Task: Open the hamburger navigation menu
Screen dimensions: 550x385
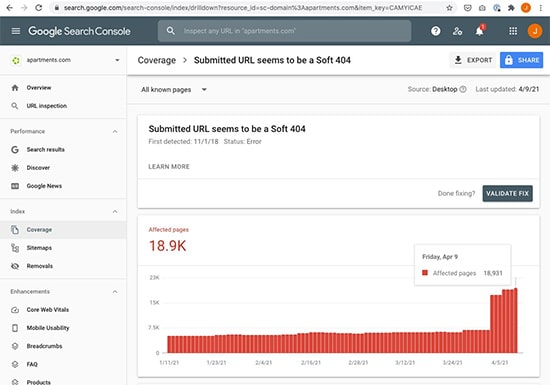Action: pos(16,31)
